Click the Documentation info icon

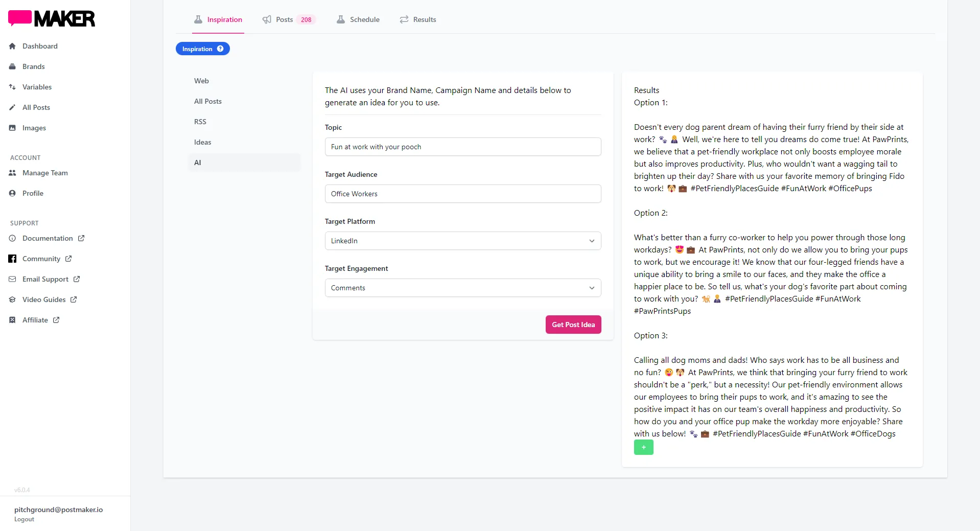tap(12, 238)
